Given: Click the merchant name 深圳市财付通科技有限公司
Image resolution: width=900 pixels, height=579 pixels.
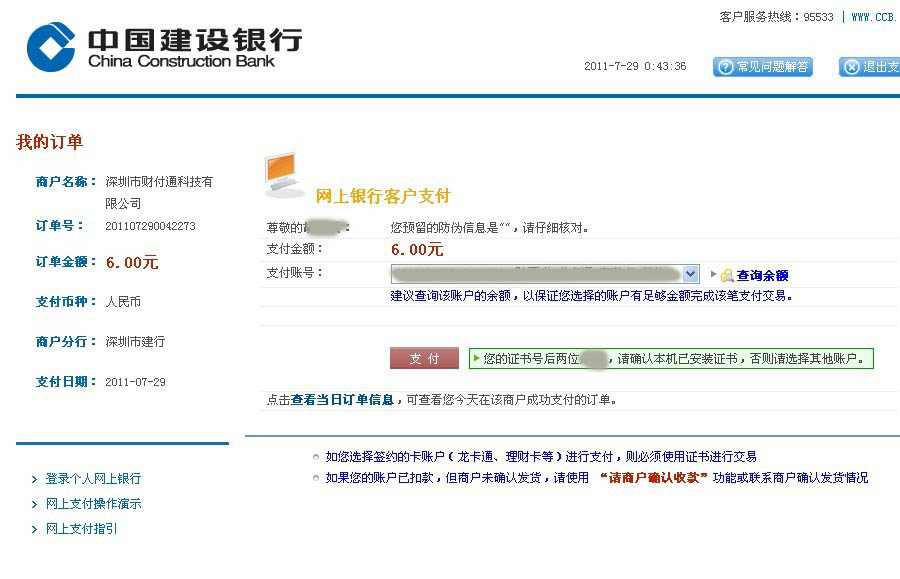Looking at the screenshot, I should pos(159,192).
